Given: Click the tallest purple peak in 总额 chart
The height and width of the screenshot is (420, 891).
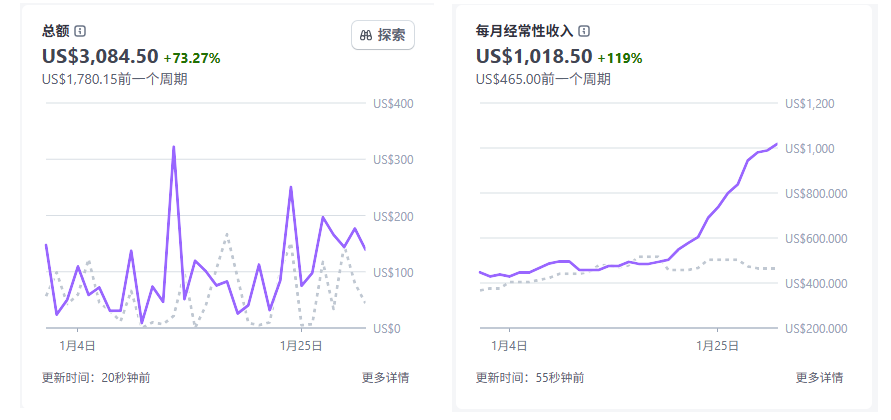Looking at the screenshot, I should pos(174,148).
